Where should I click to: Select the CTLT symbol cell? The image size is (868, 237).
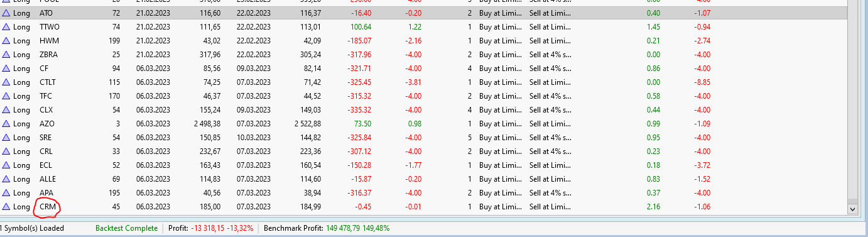(x=48, y=82)
